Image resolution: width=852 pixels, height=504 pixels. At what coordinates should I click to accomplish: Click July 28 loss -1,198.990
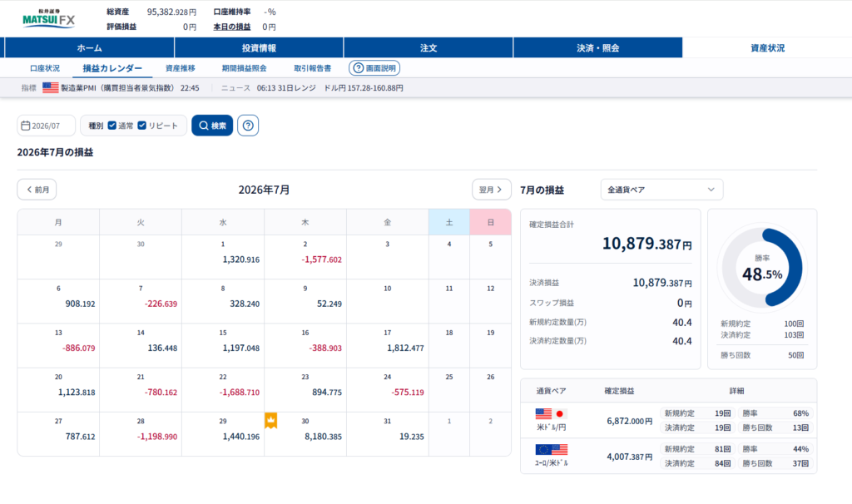pyautogui.click(x=157, y=437)
